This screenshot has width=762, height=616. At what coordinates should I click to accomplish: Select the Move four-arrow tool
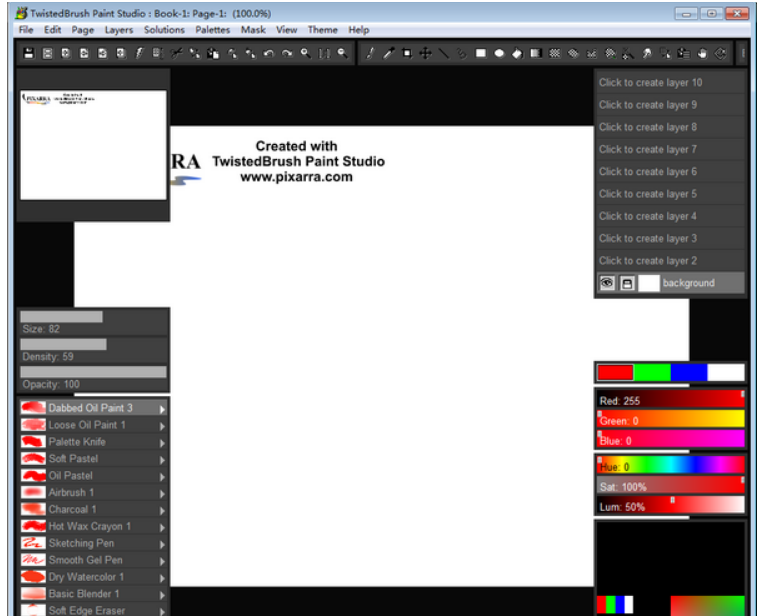[425, 53]
